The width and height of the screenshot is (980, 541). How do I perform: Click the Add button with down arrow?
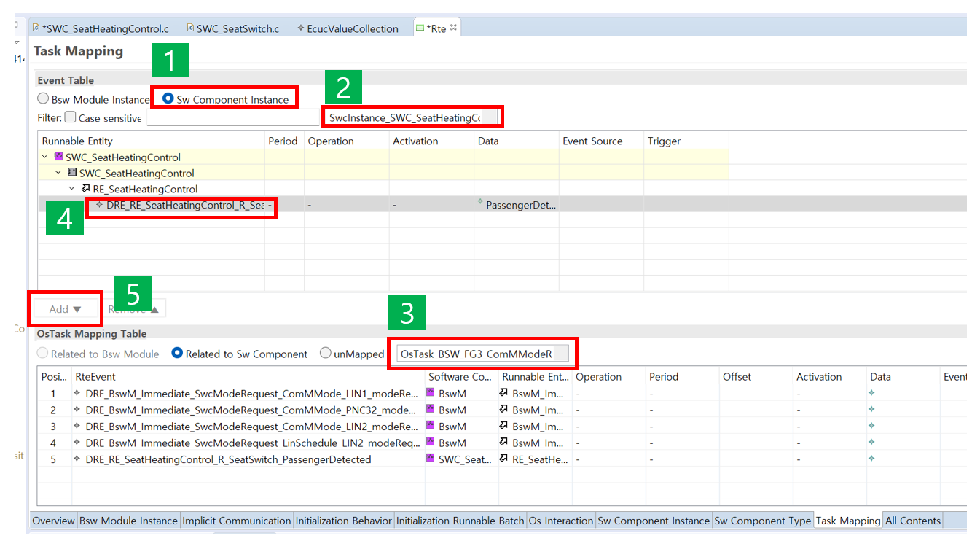click(65, 309)
